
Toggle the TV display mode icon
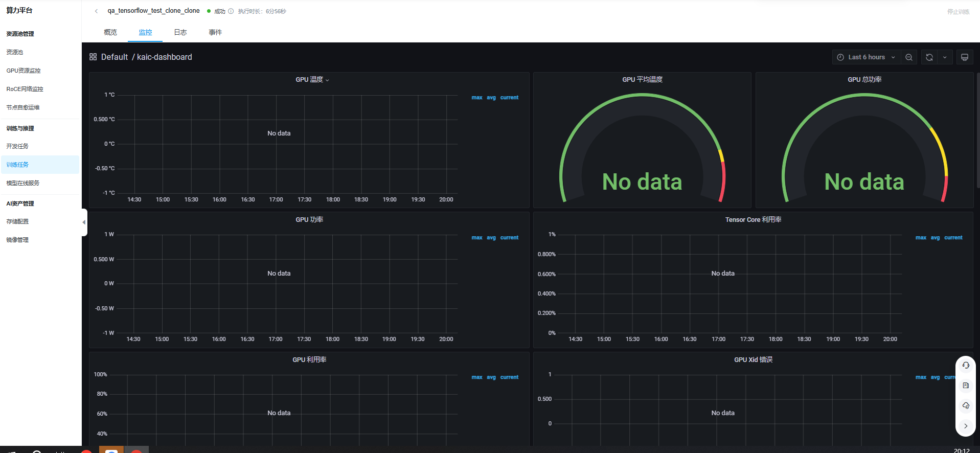point(964,57)
